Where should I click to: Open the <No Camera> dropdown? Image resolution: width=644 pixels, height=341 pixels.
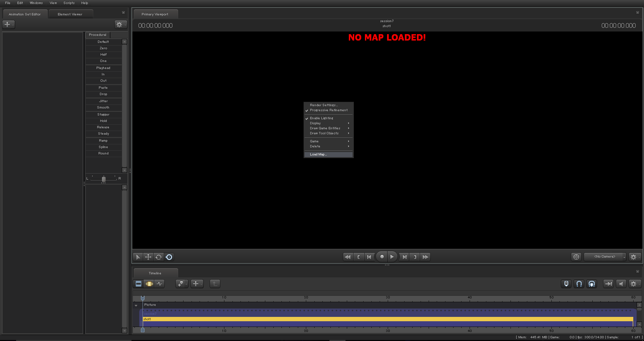(x=605, y=257)
